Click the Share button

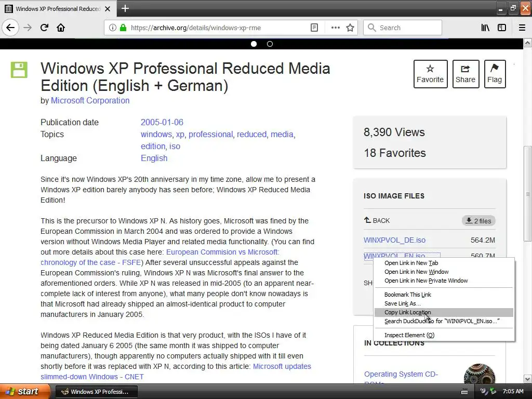click(465, 74)
